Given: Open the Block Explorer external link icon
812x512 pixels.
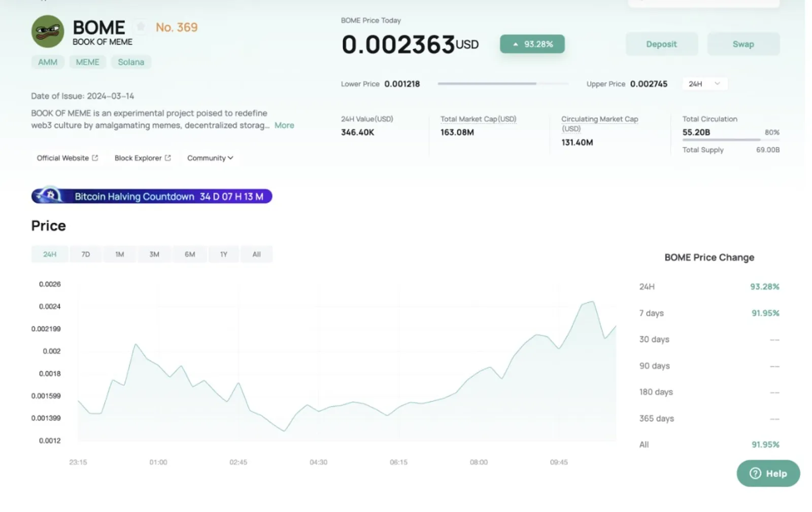Looking at the screenshot, I should coord(168,158).
